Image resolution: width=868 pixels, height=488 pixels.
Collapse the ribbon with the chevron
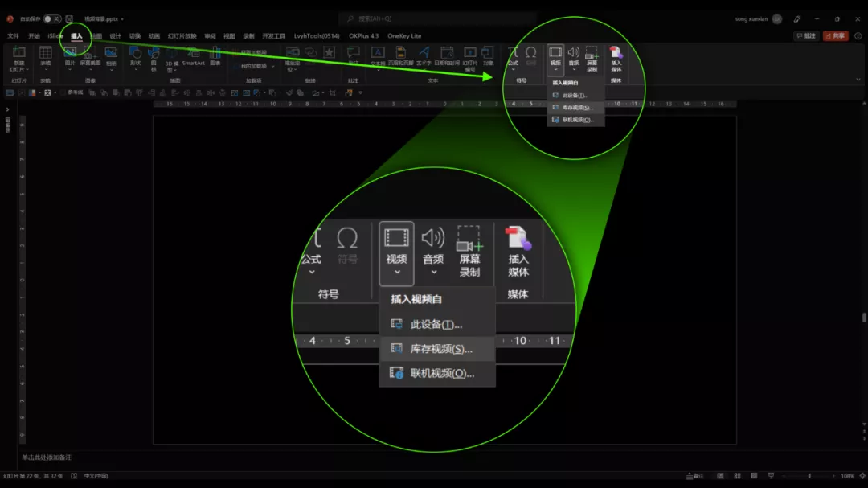tap(858, 80)
